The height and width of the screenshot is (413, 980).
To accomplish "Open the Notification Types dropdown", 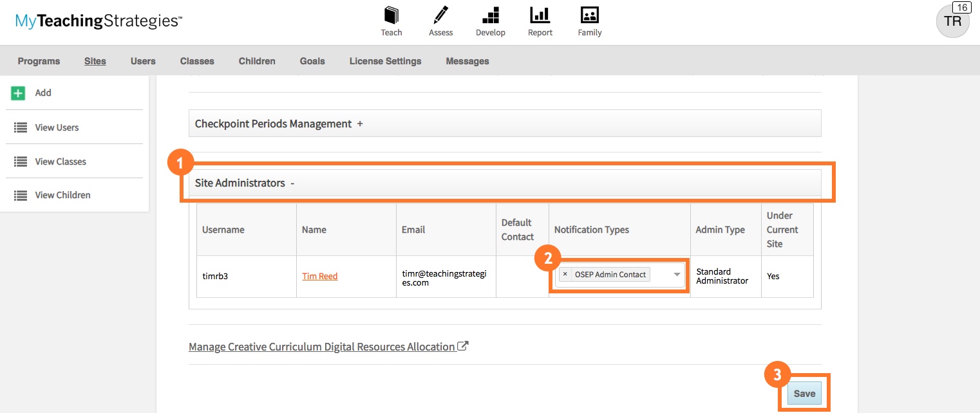I will click(676, 274).
